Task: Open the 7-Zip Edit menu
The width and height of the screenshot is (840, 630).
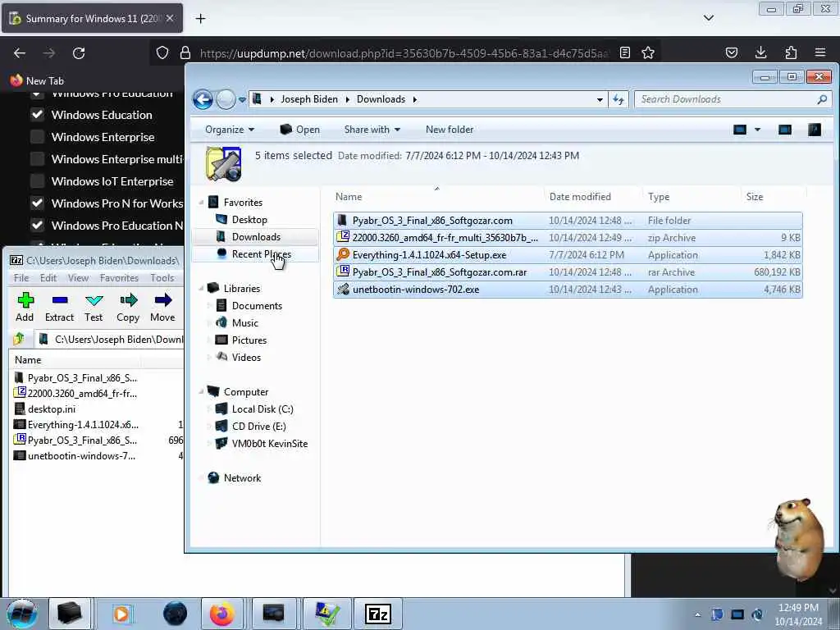Action: click(x=48, y=277)
